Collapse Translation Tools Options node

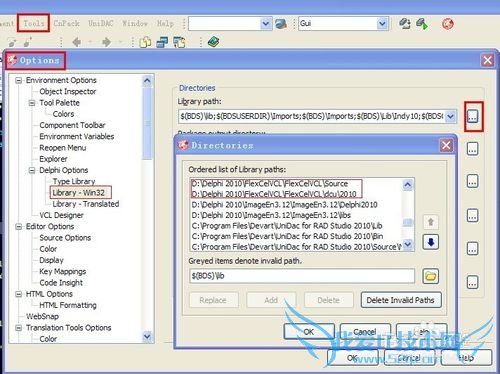19,328
